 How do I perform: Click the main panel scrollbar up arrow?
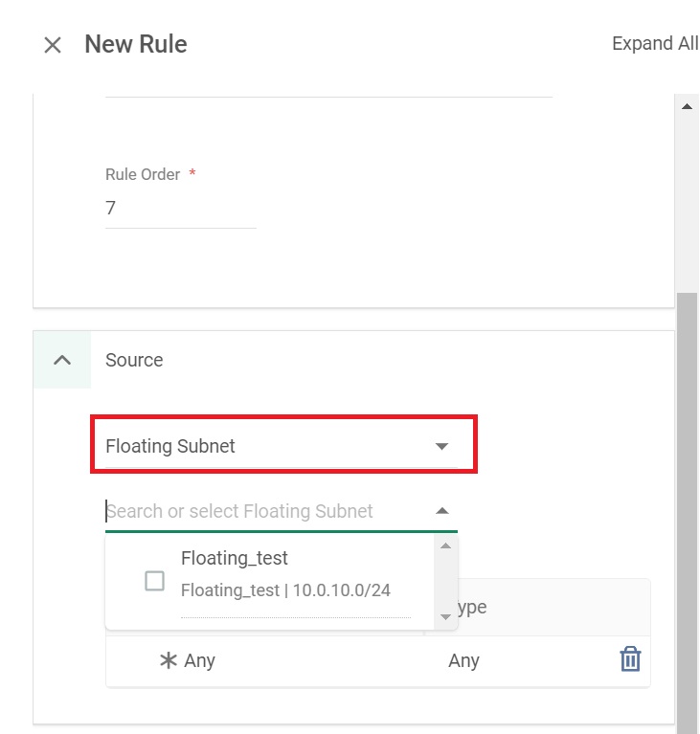pyautogui.click(x=687, y=106)
